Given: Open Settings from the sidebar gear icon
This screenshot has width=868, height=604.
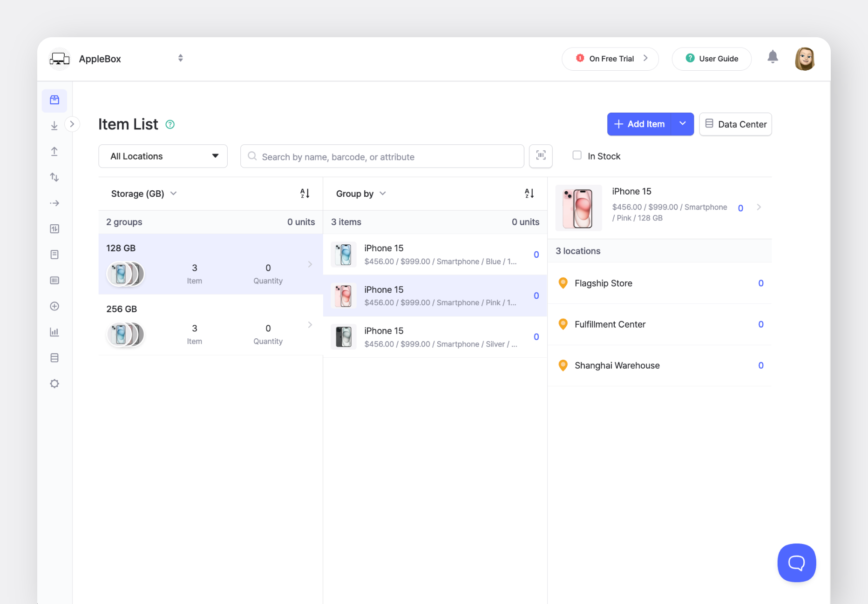Looking at the screenshot, I should point(54,383).
